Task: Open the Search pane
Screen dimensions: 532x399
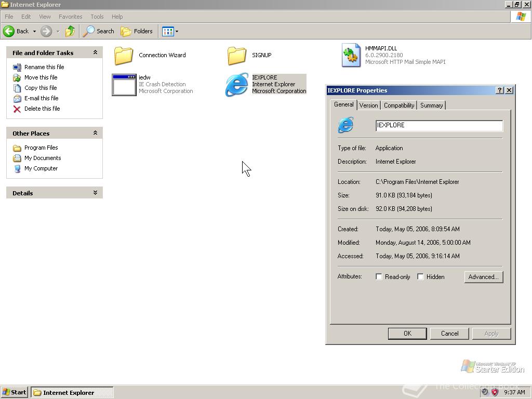Action: click(x=99, y=31)
